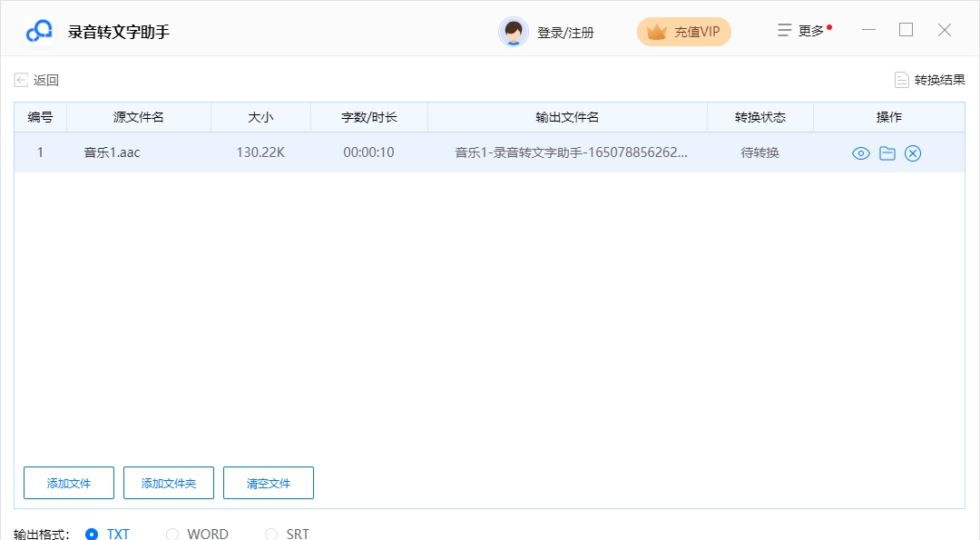980x540 pixels.
Task: Click the 充值VIP orange button
Action: pos(683,31)
